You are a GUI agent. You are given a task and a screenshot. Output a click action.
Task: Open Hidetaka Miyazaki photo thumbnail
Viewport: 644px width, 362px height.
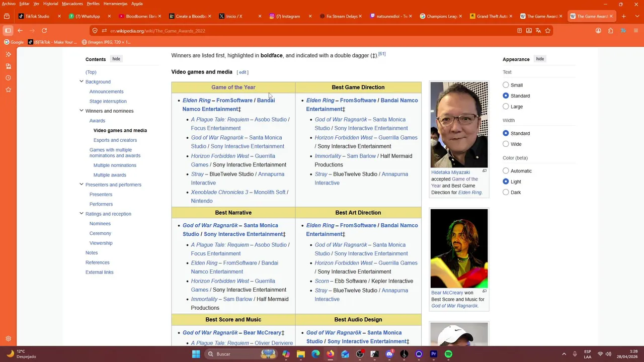[459, 125]
